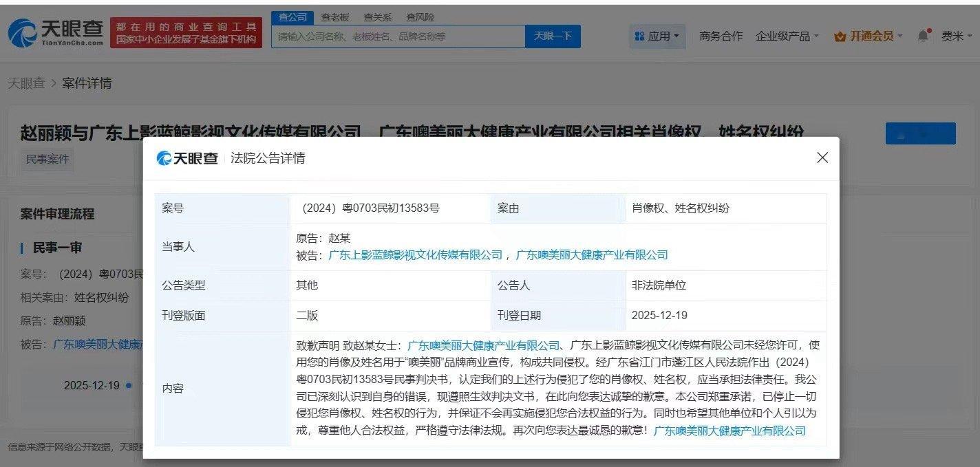Expand the 费米 account dropdown
This screenshot has width=980, height=467.
coord(955,36)
